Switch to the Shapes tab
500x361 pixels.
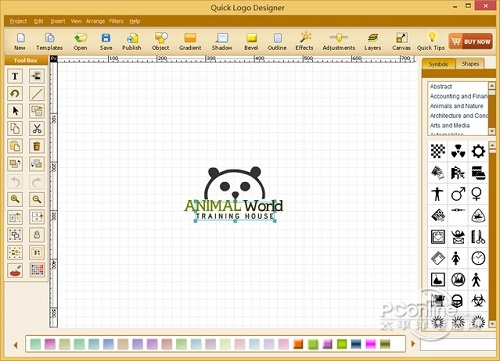click(x=470, y=64)
